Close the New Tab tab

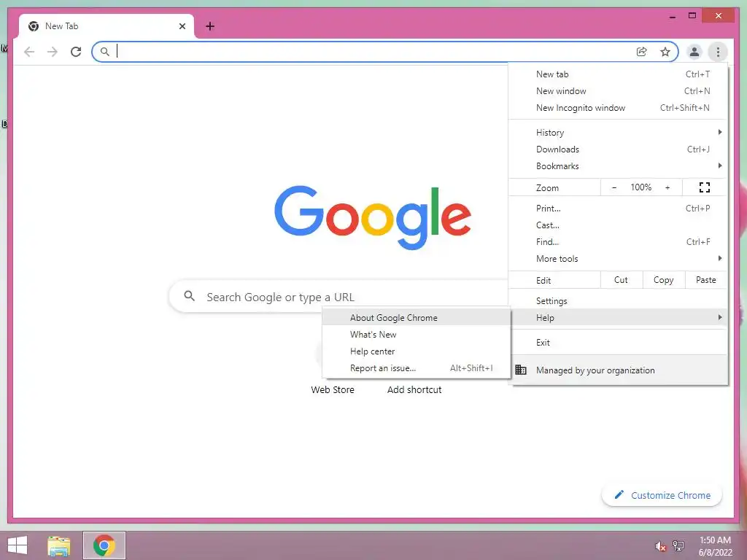pos(182,26)
